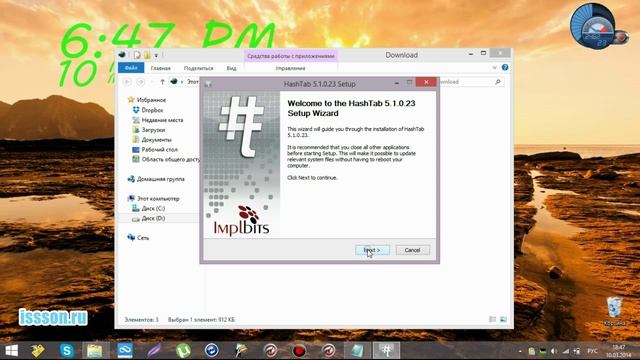
Task: Open the Поделиться ribbon tab
Action: click(198, 68)
